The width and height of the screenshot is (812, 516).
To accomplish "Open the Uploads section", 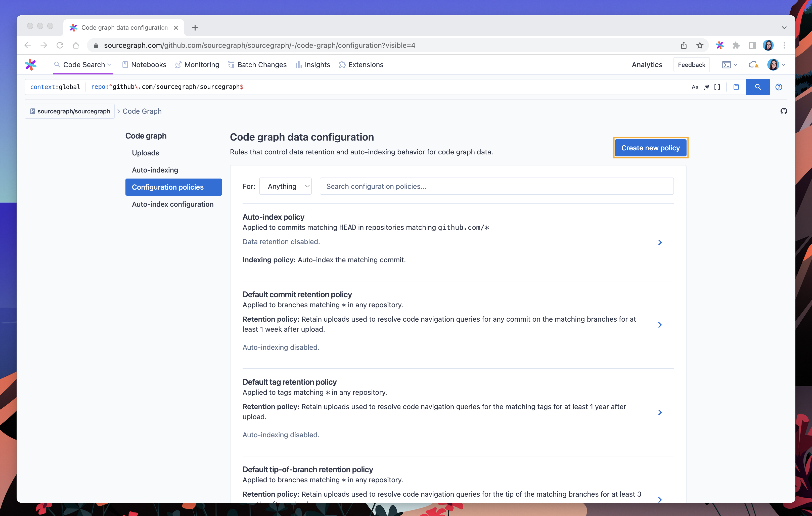I will pyautogui.click(x=145, y=153).
